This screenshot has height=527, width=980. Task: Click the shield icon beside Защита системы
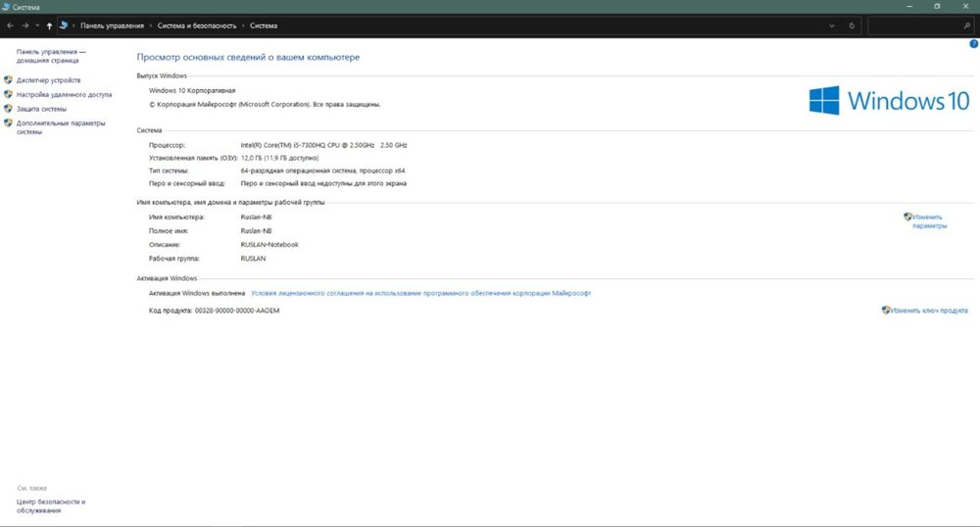(9, 109)
